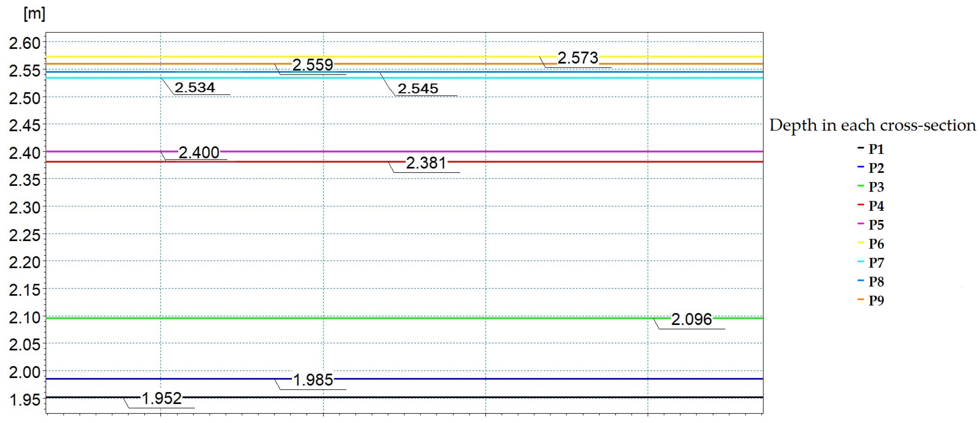Click the 2.381 value label

[x=426, y=163]
